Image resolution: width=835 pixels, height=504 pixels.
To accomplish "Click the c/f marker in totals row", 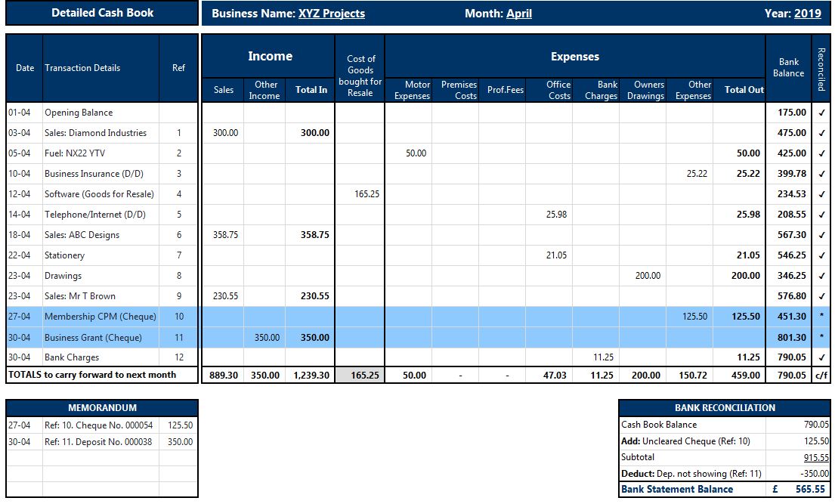I will coord(821,375).
